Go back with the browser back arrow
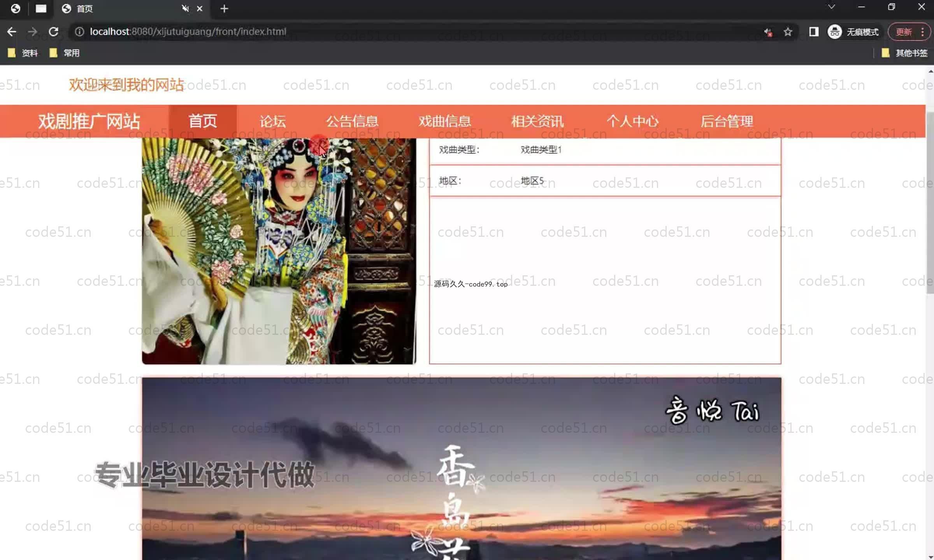934x560 pixels. (12, 31)
